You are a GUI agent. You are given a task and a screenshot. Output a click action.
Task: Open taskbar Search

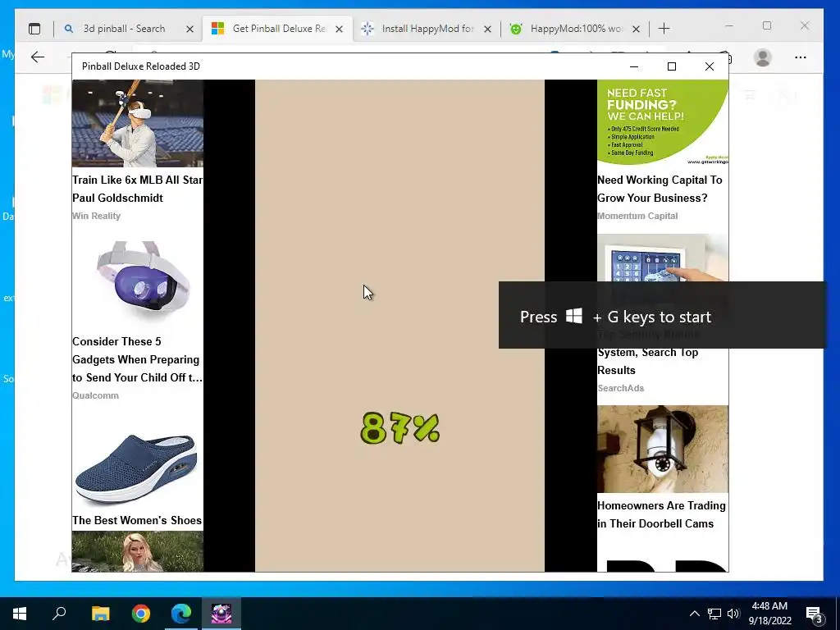[x=59, y=614]
